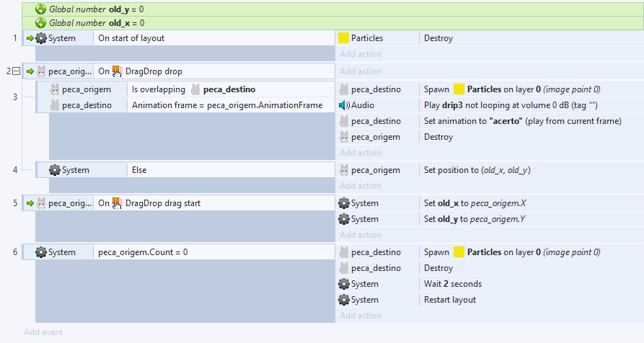Click the yellow Particles icon in Destroy action
Screen dimensions: 644x343
344,38
